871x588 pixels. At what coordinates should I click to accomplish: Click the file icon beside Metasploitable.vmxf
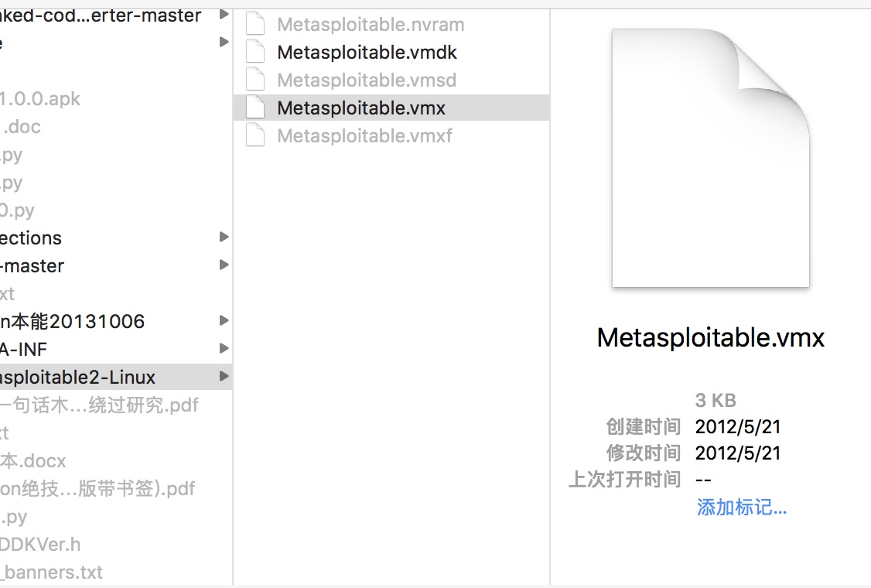[x=255, y=135]
